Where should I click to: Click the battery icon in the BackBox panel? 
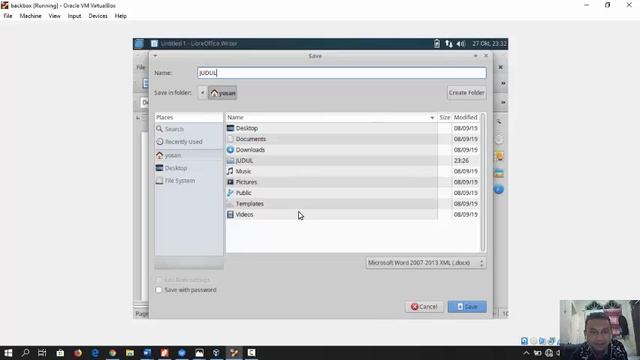click(437, 44)
